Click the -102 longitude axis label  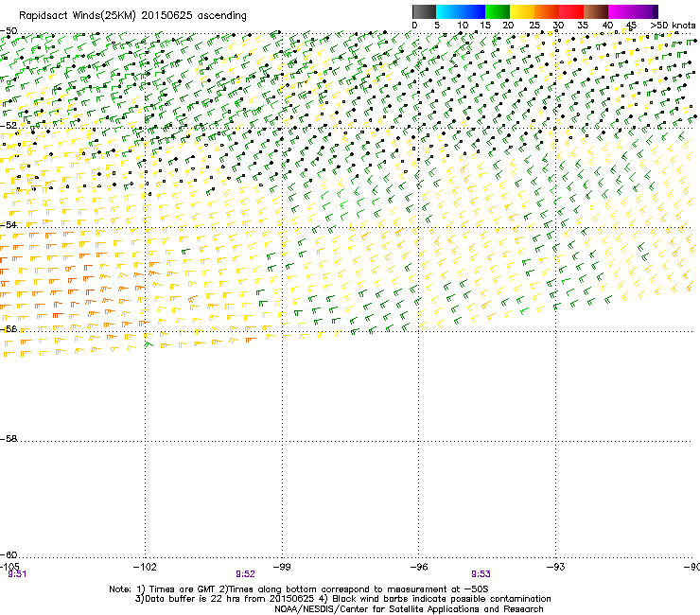coord(145,567)
